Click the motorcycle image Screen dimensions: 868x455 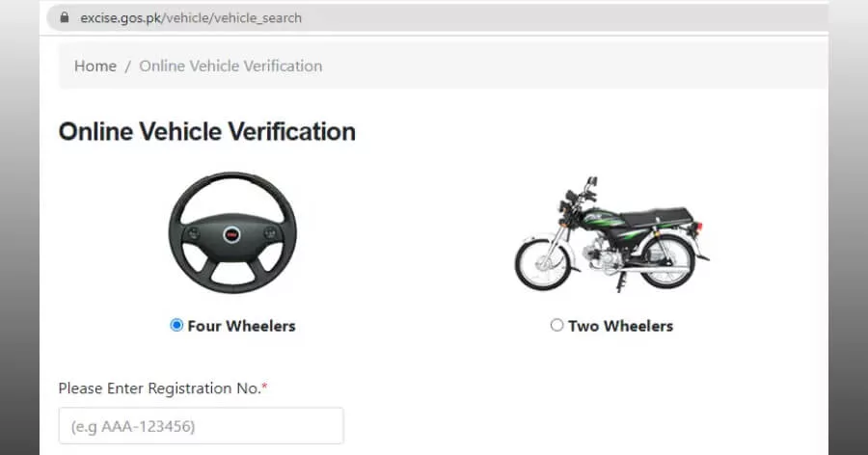[x=611, y=233]
